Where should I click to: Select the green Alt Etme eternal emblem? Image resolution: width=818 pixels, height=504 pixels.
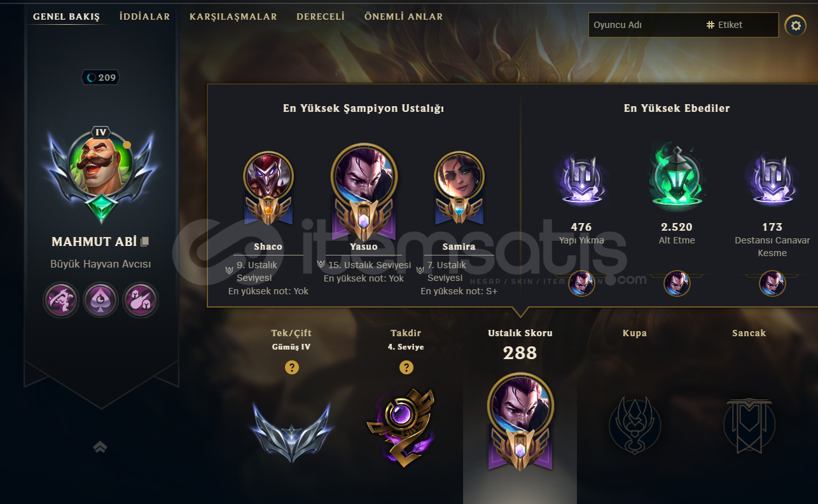(x=676, y=176)
